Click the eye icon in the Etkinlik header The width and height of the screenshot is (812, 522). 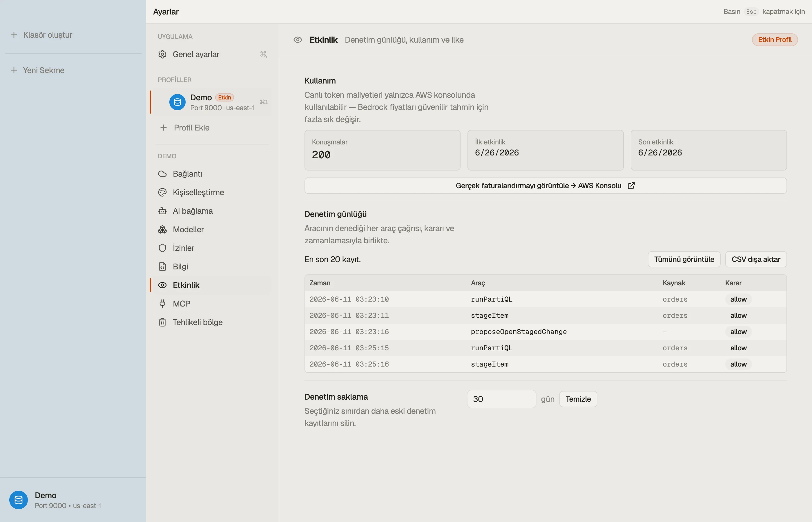click(x=298, y=40)
